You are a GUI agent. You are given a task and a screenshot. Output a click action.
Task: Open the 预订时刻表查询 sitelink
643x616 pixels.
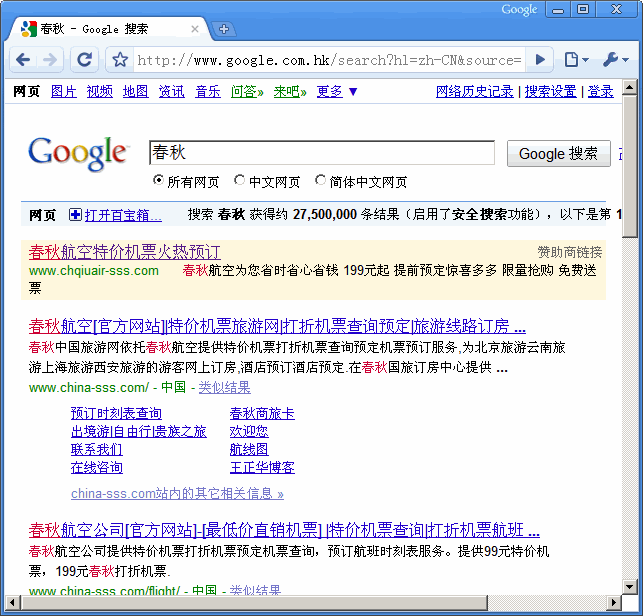click(116, 413)
